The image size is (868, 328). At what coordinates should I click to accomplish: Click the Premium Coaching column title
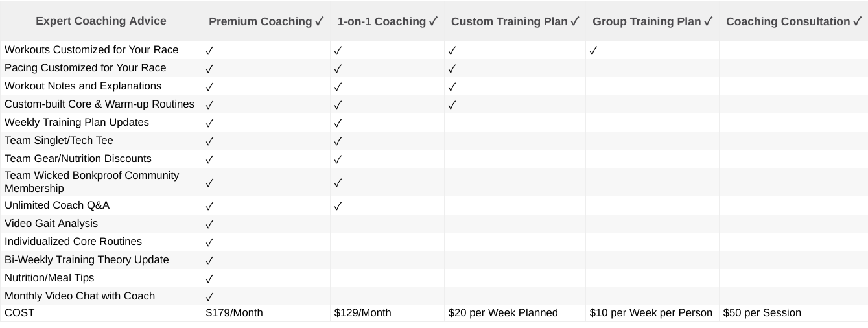[x=261, y=21]
